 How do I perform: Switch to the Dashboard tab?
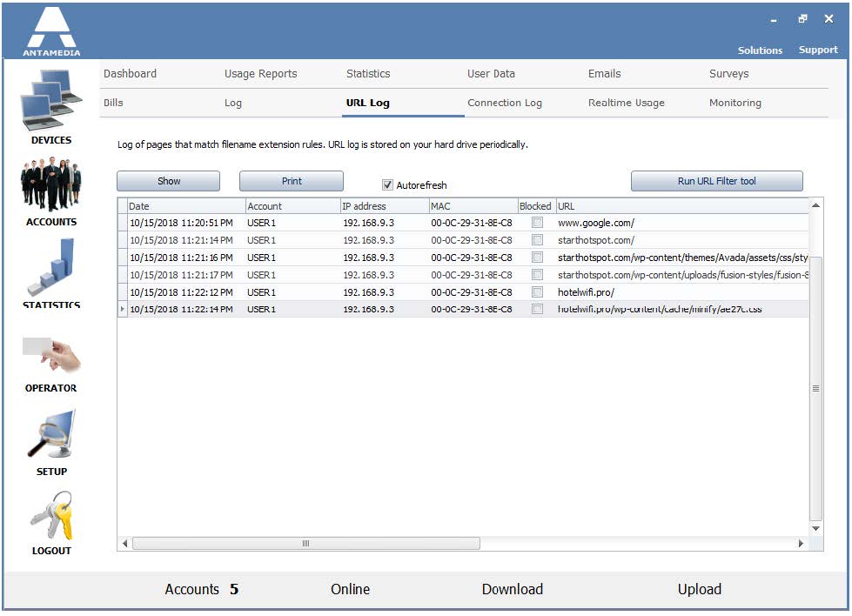(x=130, y=73)
